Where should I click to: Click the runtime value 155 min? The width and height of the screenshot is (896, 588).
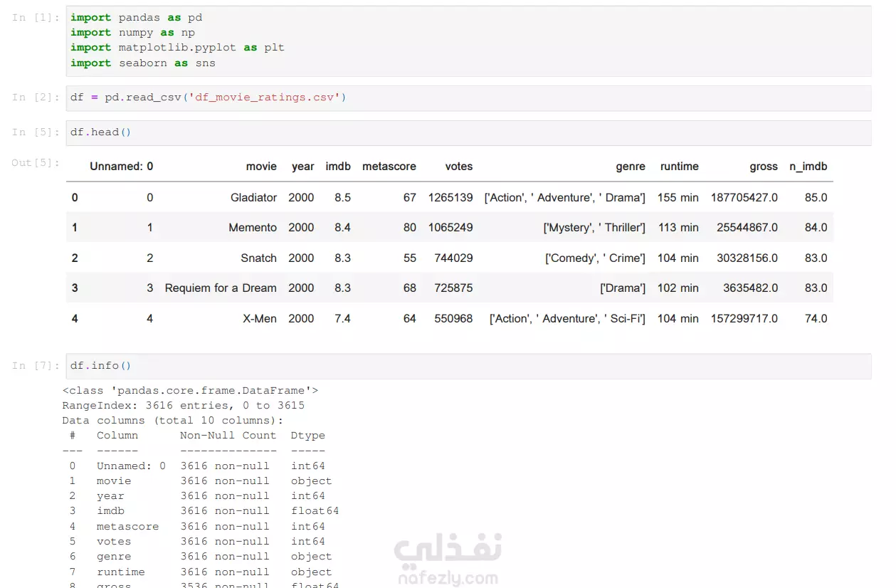pos(678,197)
